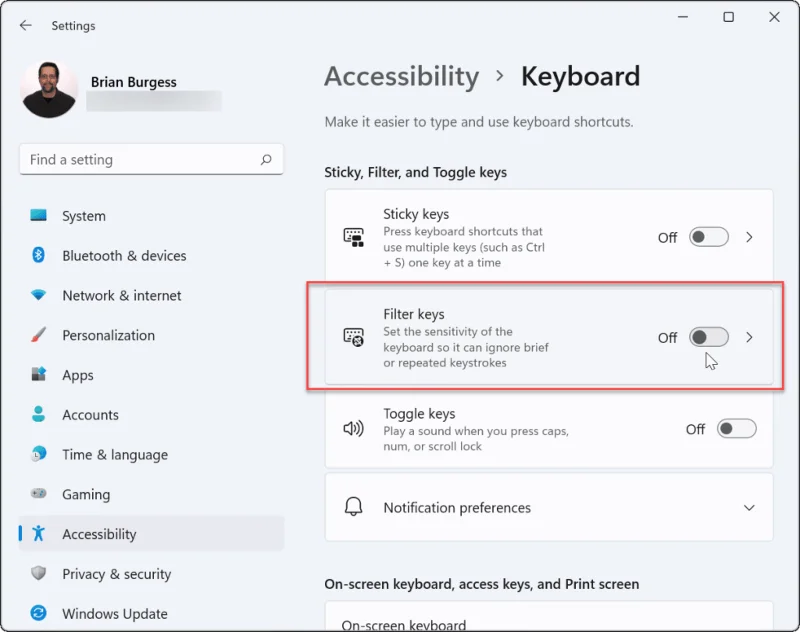800x632 pixels.
Task: Enable the Filter keys switch
Action: point(709,337)
